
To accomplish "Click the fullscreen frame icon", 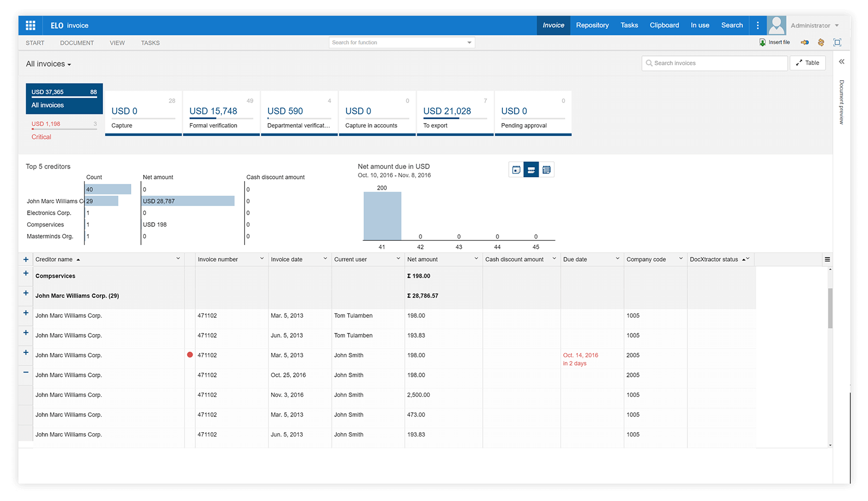I will [837, 42].
